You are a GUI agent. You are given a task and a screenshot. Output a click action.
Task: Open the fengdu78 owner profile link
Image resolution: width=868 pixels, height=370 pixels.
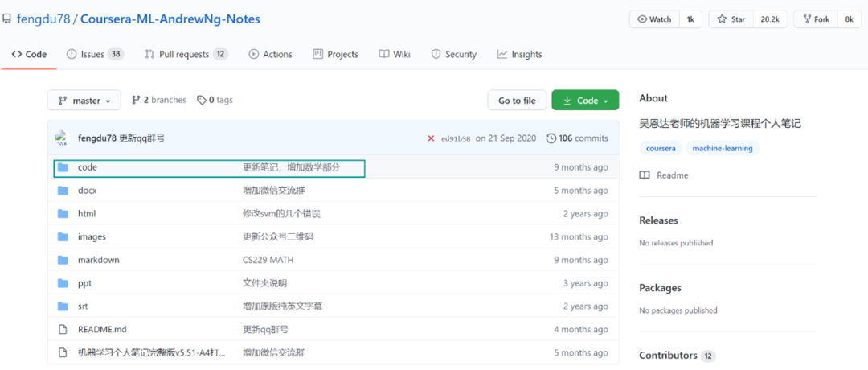click(x=43, y=18)
